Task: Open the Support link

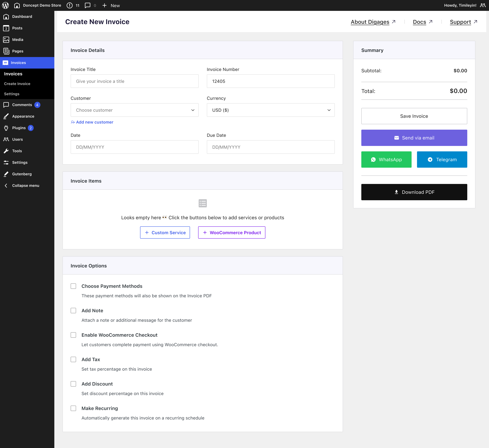Action: coord(460,22)
